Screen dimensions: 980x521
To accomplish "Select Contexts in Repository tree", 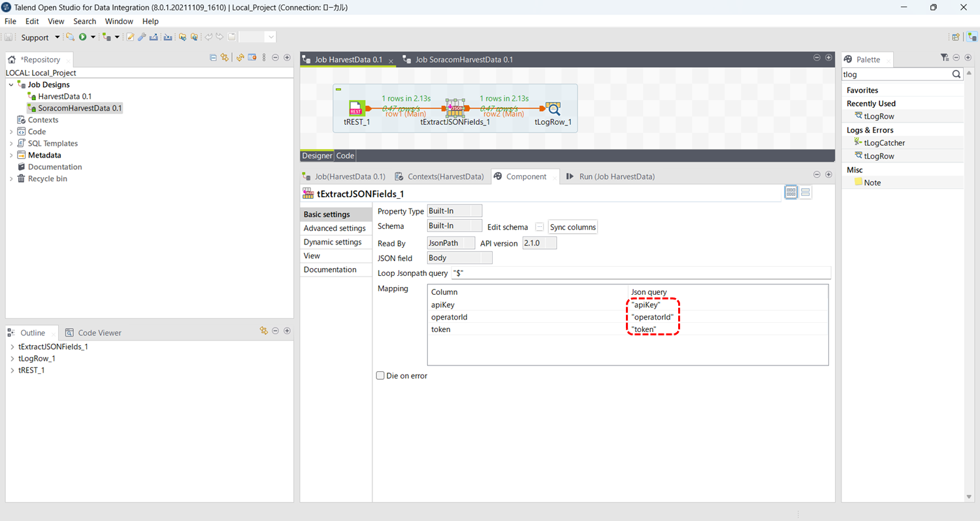I will pos(42,120).
